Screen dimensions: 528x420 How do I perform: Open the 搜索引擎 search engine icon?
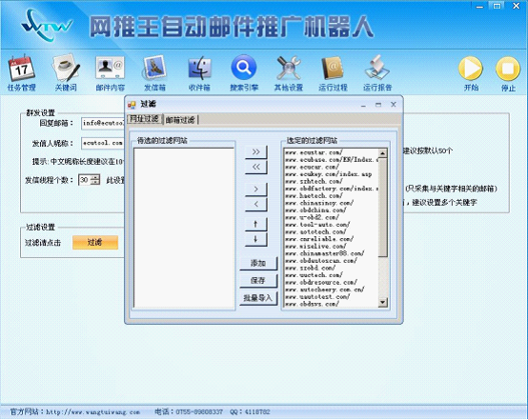[244, 68]
